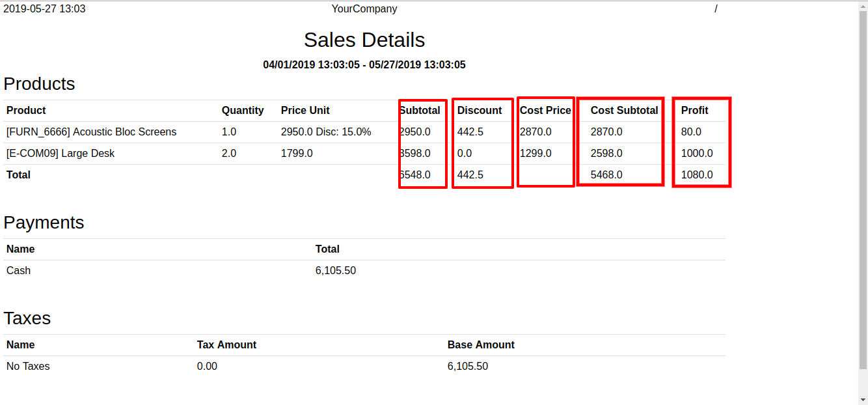This screenshot has width=868, height=405.
Task: Click the total profit value 1080.0
Action: (x=697, y=175)
